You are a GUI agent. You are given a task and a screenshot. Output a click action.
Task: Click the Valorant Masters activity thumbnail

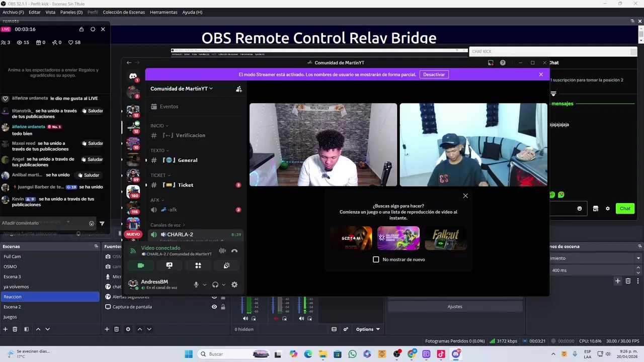398,238
